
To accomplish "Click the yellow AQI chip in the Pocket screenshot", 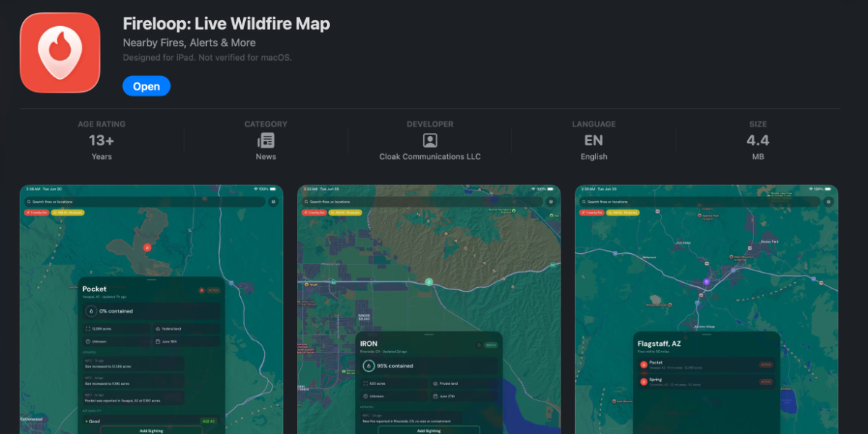I will click(68, 213).
